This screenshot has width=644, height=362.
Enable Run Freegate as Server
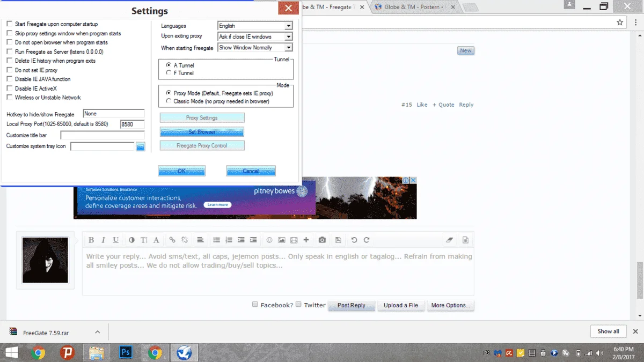9,51
